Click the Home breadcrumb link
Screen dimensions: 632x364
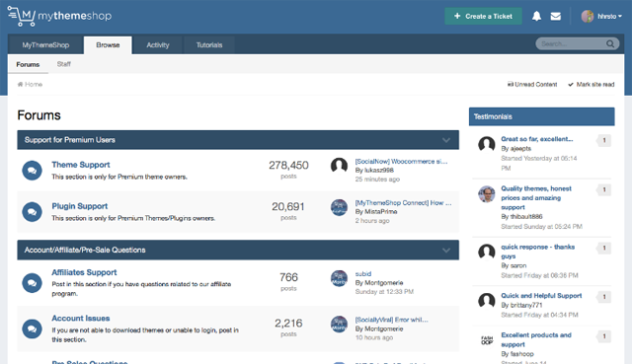click(30, 84)
